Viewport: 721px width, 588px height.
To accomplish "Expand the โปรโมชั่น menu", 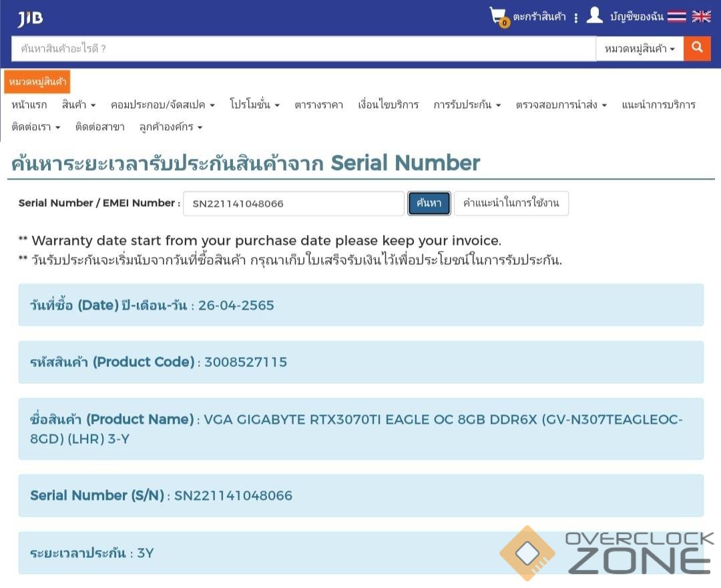I will (255, 105).
